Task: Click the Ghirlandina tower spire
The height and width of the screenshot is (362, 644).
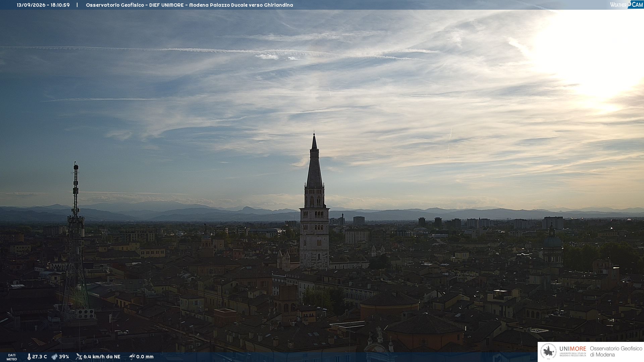Action: click(314, 161)
